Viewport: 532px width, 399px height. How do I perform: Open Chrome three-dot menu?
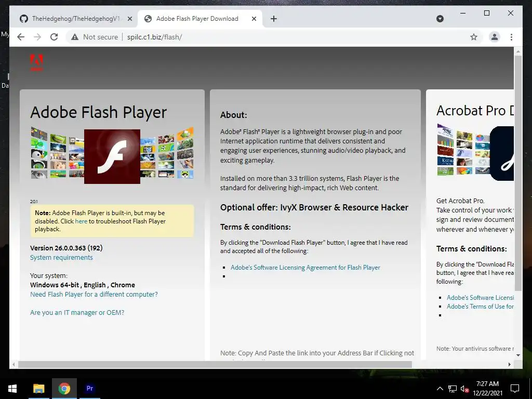pos(511,37)
